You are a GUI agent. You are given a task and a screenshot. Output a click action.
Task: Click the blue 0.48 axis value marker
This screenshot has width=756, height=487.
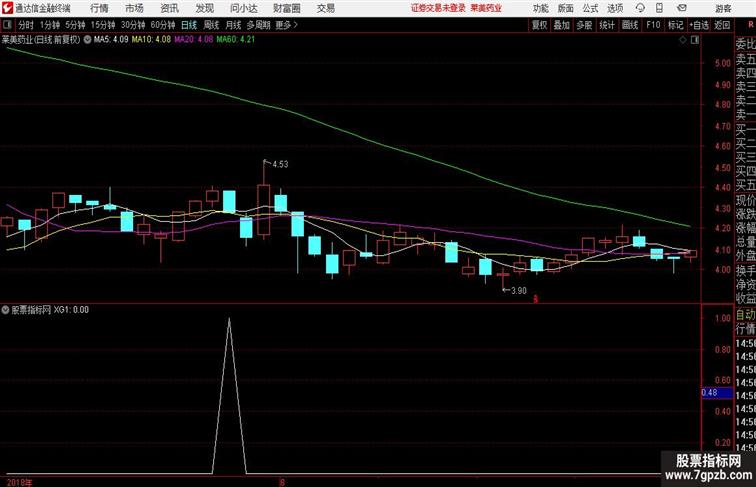[x=716, y=392]
